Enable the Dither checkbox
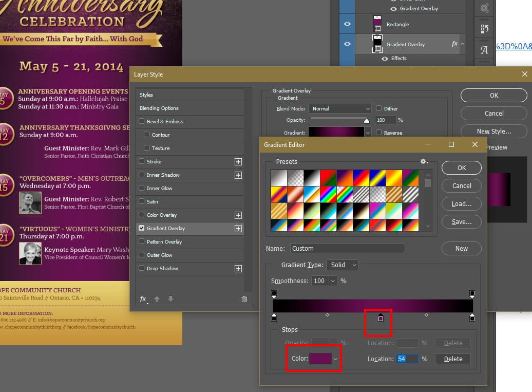Viewport: 532px width, 392px height. pos(378,108)
